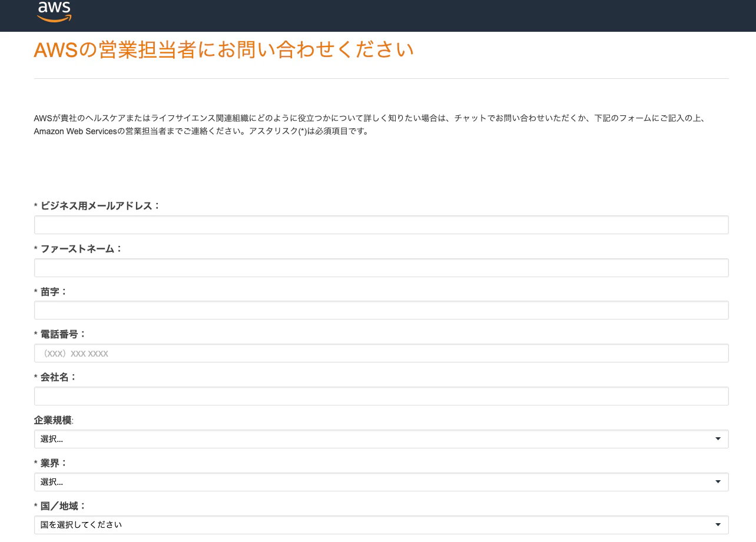Click the 電話番号 phone number field
Image resolution: width=756 pixels, height=542 pixels.
tap(382, 353)
